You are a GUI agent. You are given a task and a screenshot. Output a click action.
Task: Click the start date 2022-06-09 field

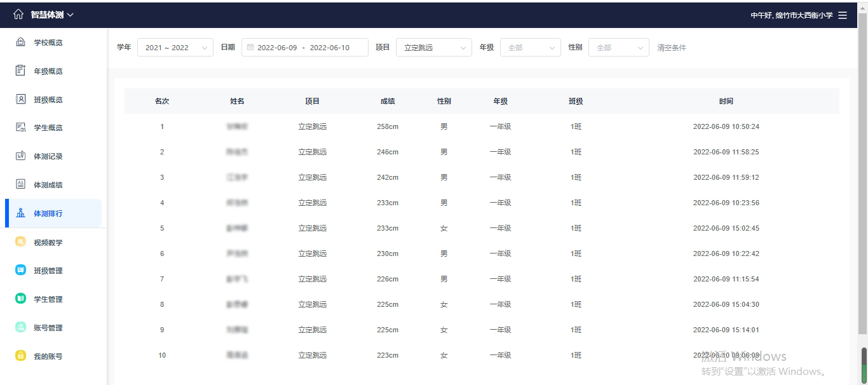[277, 48]
